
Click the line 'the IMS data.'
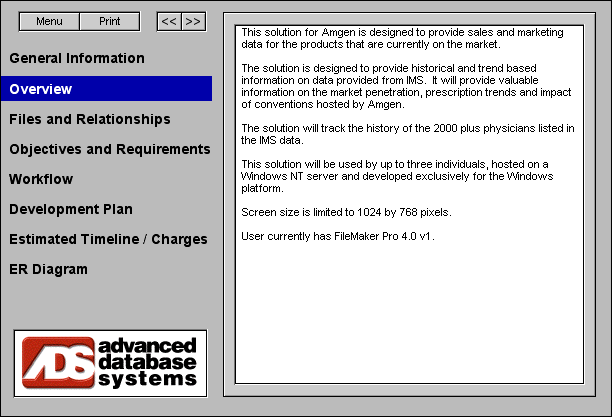click(x=272, y=140)
